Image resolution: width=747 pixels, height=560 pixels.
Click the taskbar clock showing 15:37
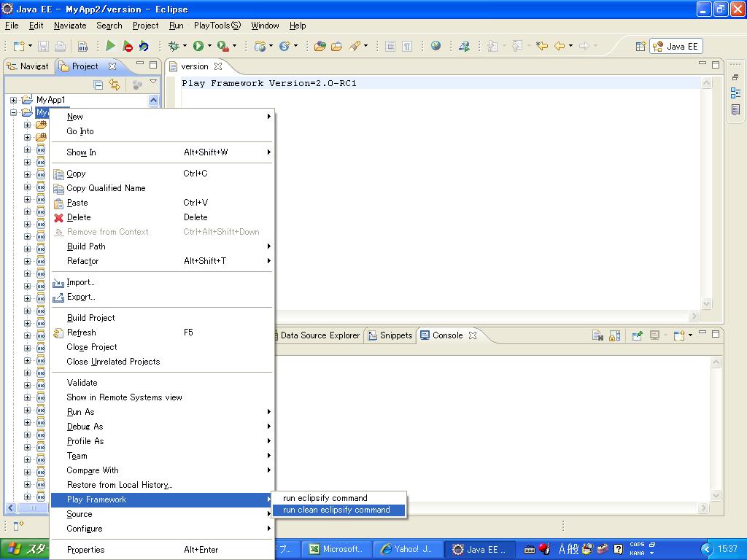(x=727, y=549)
